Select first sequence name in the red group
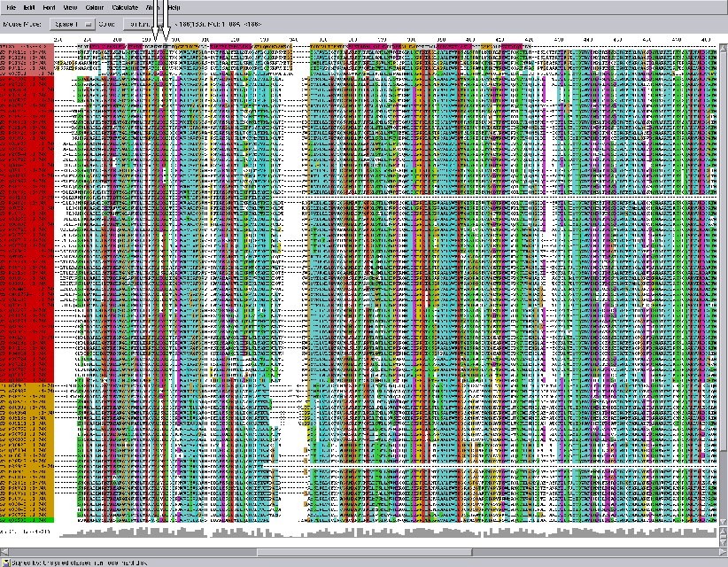Viewport: 728px width, 567px height. pos(27,80)
